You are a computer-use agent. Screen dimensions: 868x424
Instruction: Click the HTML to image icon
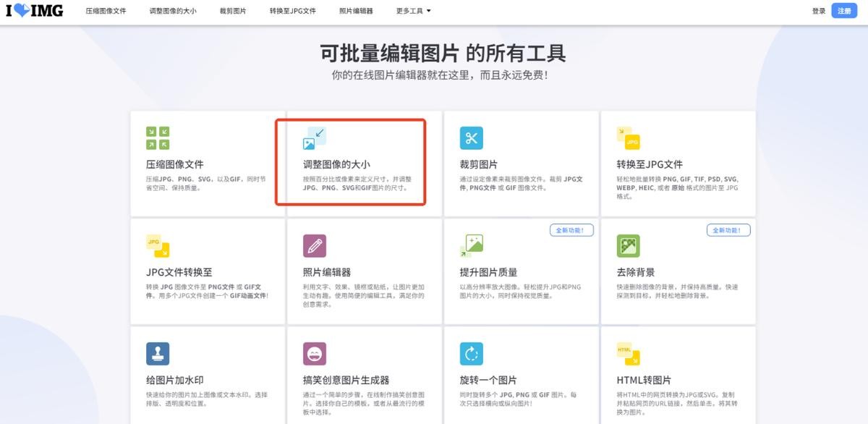pyautogui.click(x=628, y=354)
